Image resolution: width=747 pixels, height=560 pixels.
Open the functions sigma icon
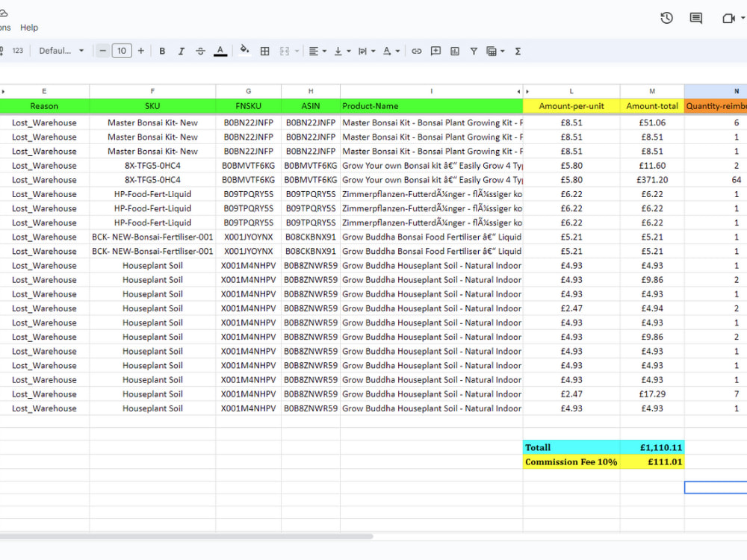click(518, 51)
